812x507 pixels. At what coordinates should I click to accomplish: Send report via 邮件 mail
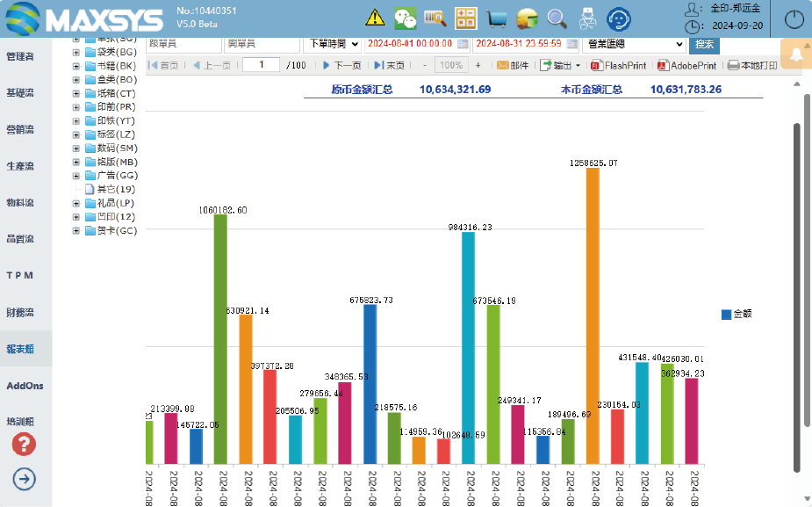tap(513, 65)
